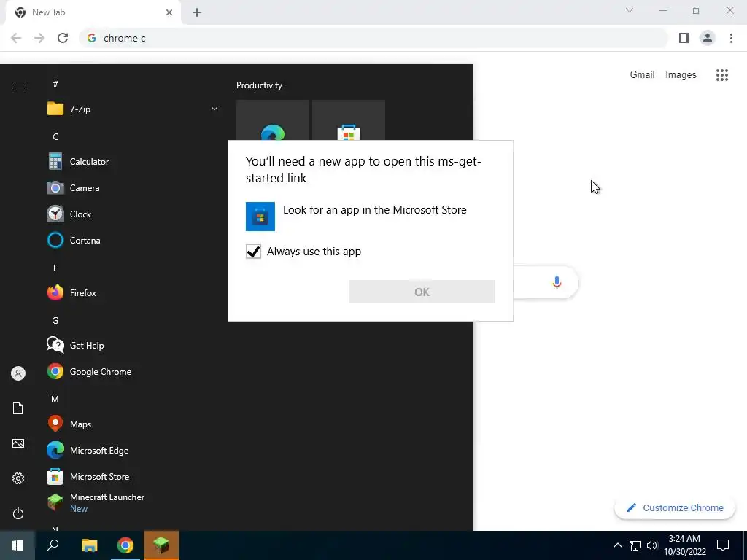Screen dimensions: 747x560
Task: Click the Microsoft Edge productivity tile
Action: click(x=273, y=120)
